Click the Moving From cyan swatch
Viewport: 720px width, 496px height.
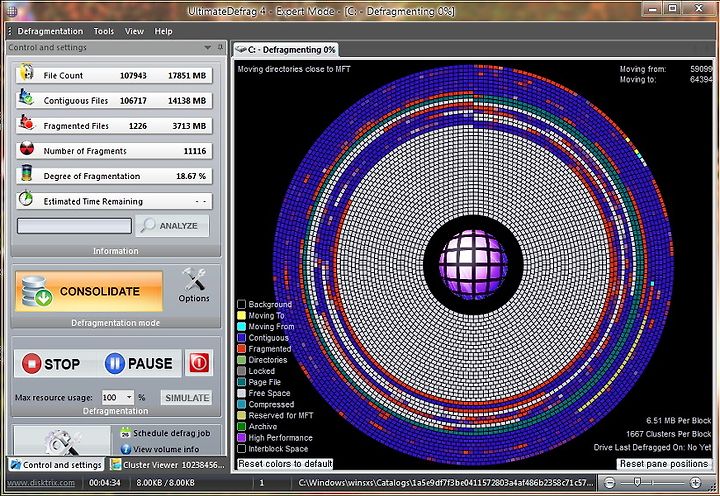click(241, 326)
